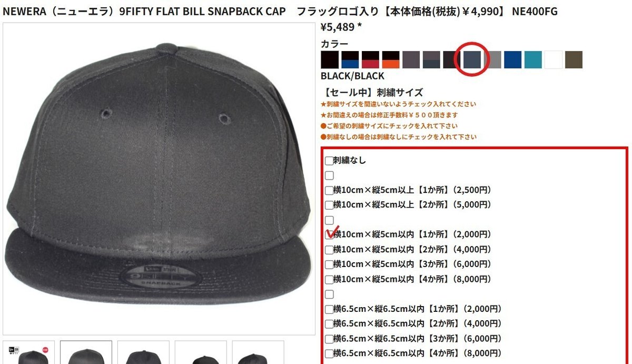Tick 横10cm×縦5cm以上【2か所】(5,000円) checkbox
The height and width of the screenshot is (364, 632).
pyautogui.click(x=329, y=205)
